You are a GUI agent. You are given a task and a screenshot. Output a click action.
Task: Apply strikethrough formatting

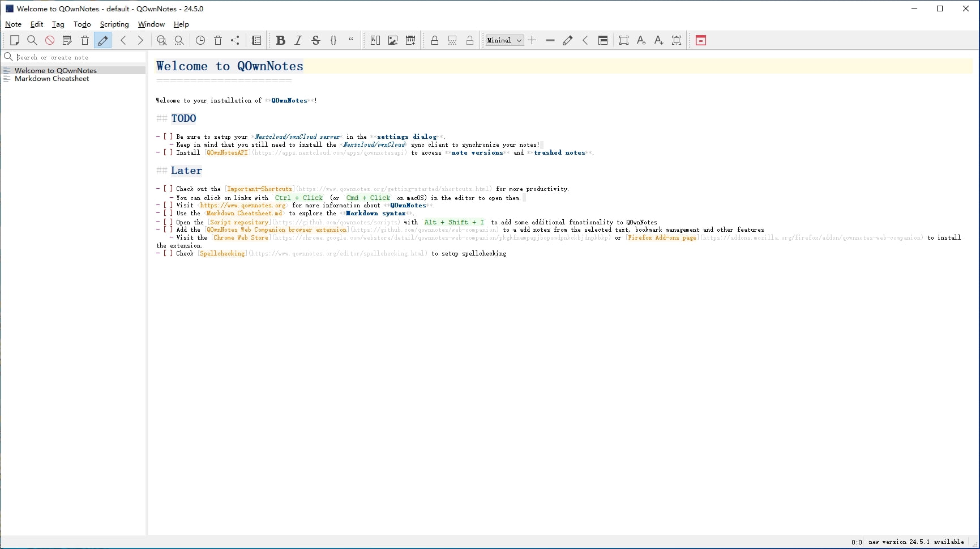pos(316,40)
